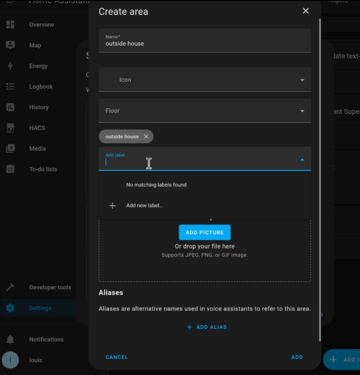Cancel the Create area dialog
The image size is (360, 375).
pos(117,357)
